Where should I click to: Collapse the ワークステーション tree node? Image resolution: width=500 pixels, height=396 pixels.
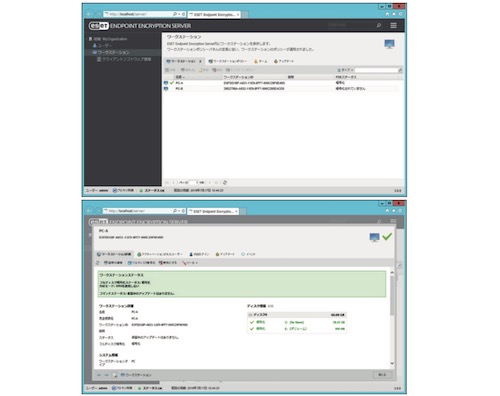(90, 52)
